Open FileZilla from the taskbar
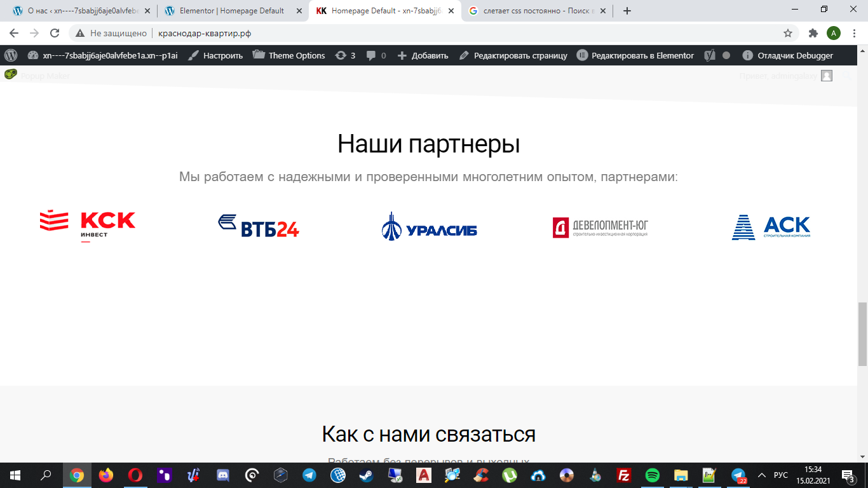Image resolution: width=868 pixels, height=488 pixels. pyautogui.click(x=623, y=475)
